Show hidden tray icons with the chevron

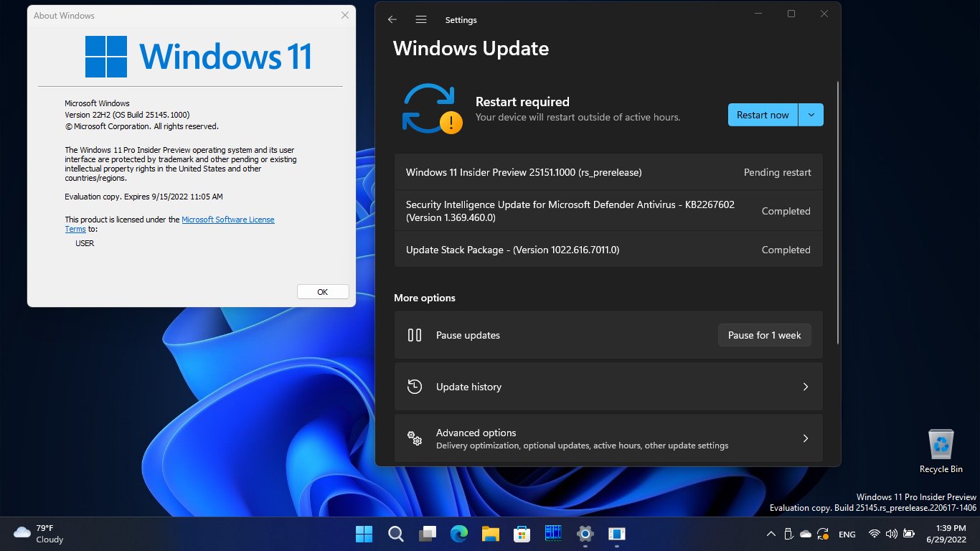tap(771, 534)
